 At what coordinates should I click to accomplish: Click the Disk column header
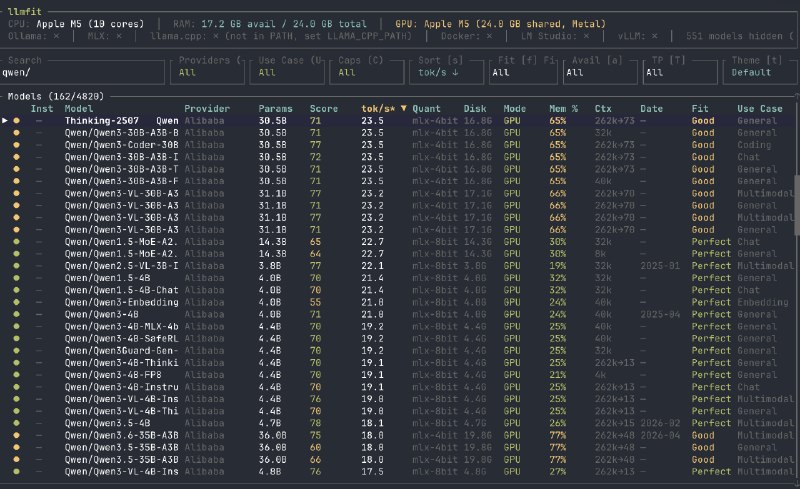click(x=474, y=108)
